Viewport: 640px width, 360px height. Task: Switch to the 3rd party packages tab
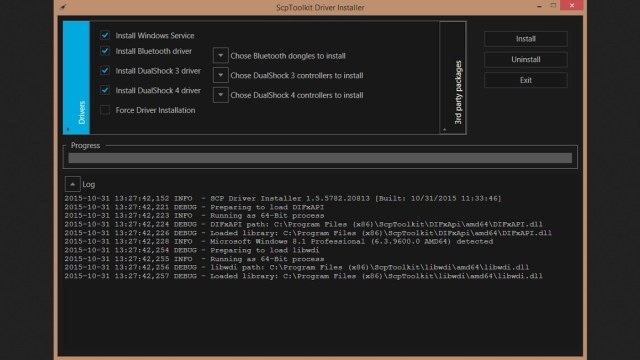click(x=453, y=78)
